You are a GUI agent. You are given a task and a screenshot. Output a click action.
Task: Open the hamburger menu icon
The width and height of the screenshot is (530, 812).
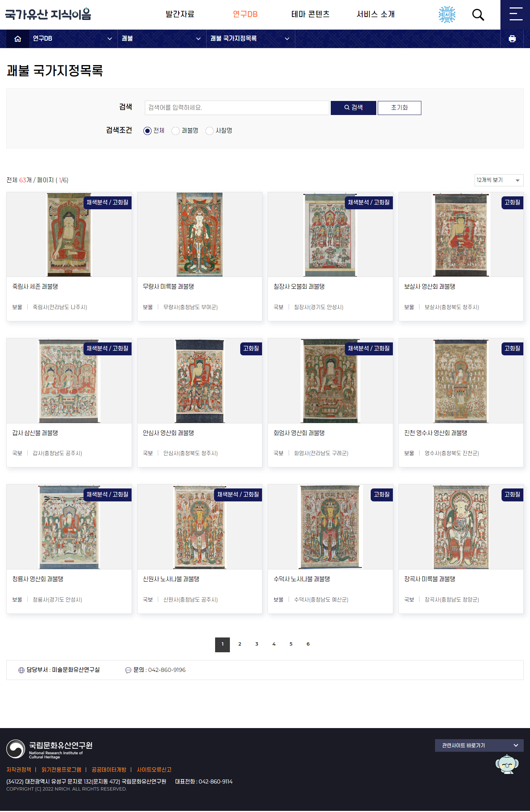point(516,14)
